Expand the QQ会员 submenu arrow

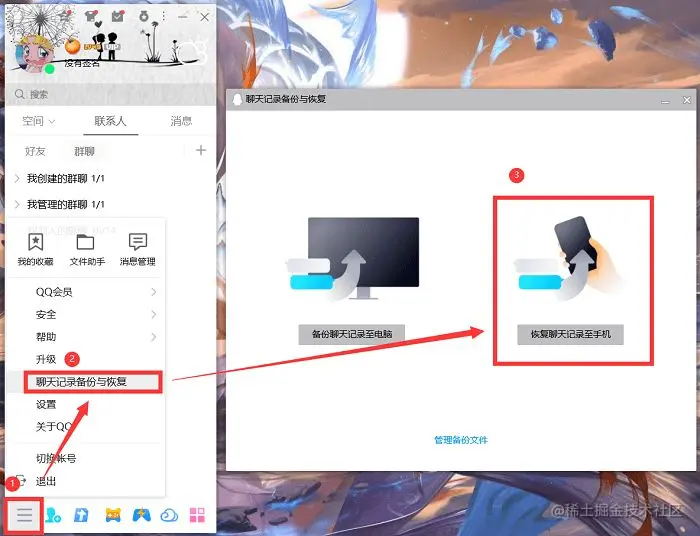154,292
